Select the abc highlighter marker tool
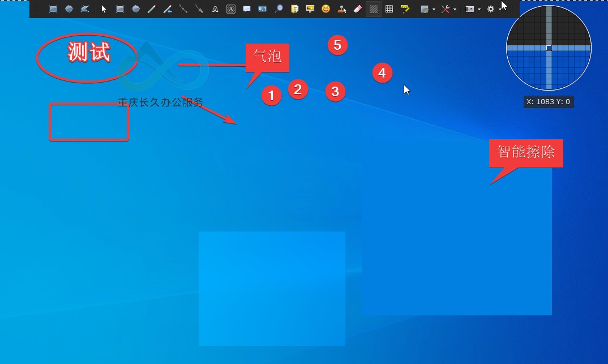 click(x=405, y=9)
